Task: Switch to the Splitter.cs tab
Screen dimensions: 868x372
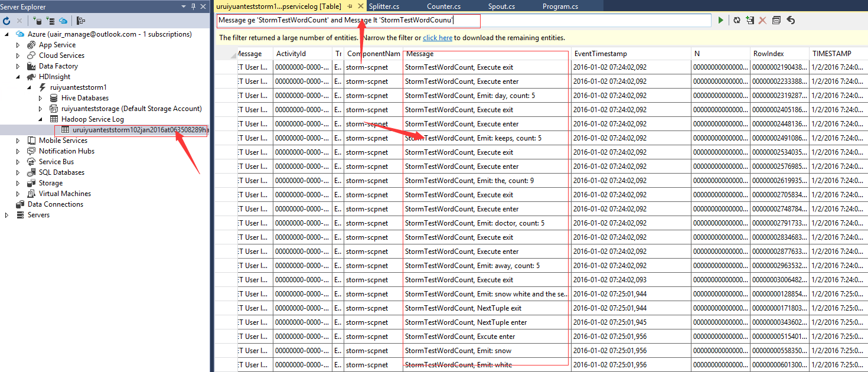Action: point(384,6)
